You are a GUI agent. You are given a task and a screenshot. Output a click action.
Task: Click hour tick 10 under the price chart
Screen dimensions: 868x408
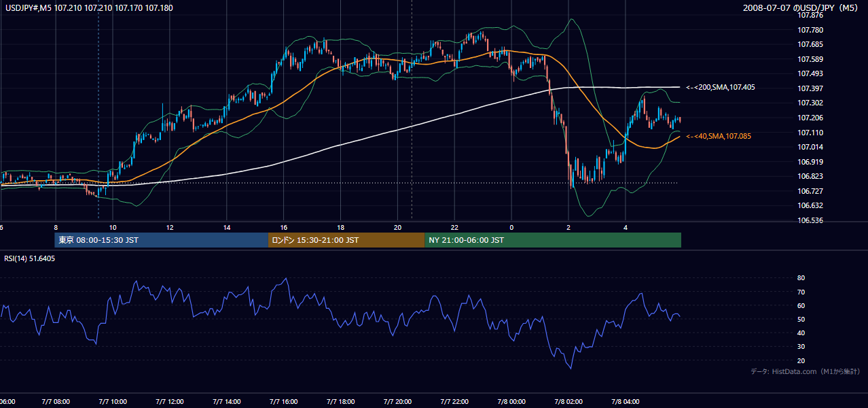coord(113,228)
